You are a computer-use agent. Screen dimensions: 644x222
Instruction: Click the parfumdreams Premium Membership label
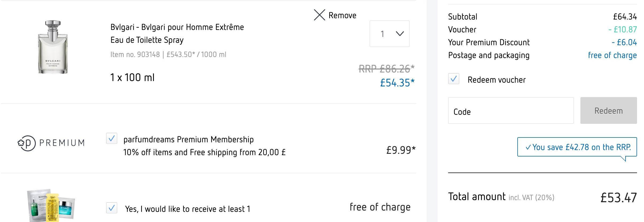[x=188, y=139]
